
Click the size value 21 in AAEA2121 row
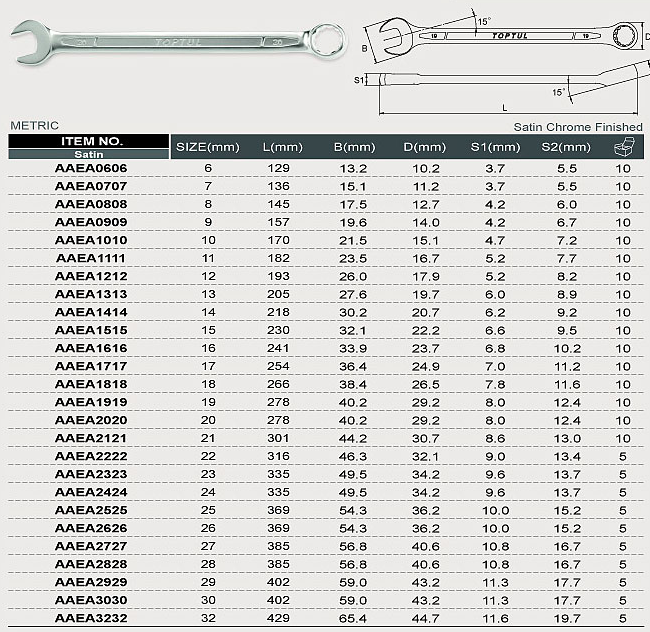208,438
